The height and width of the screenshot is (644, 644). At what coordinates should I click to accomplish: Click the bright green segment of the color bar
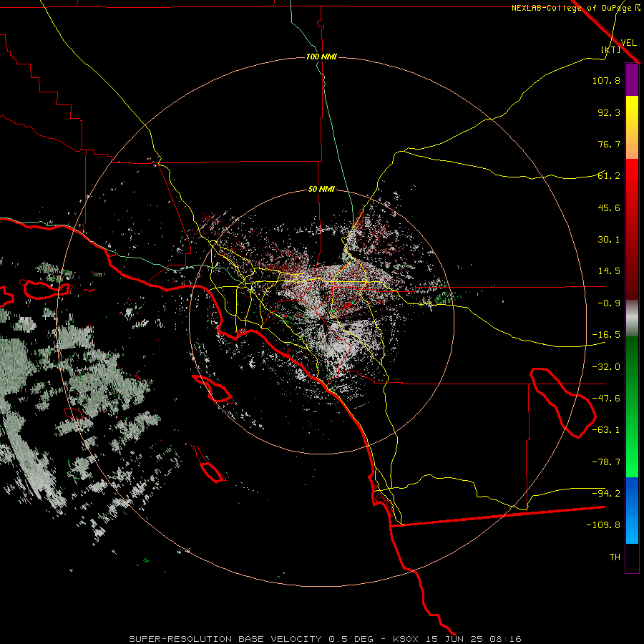632,407
